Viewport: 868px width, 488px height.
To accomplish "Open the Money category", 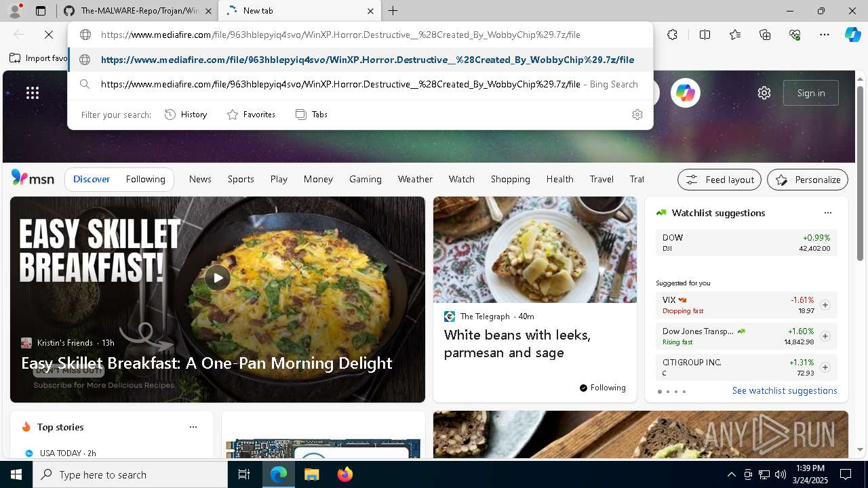I will click(318, 179).
